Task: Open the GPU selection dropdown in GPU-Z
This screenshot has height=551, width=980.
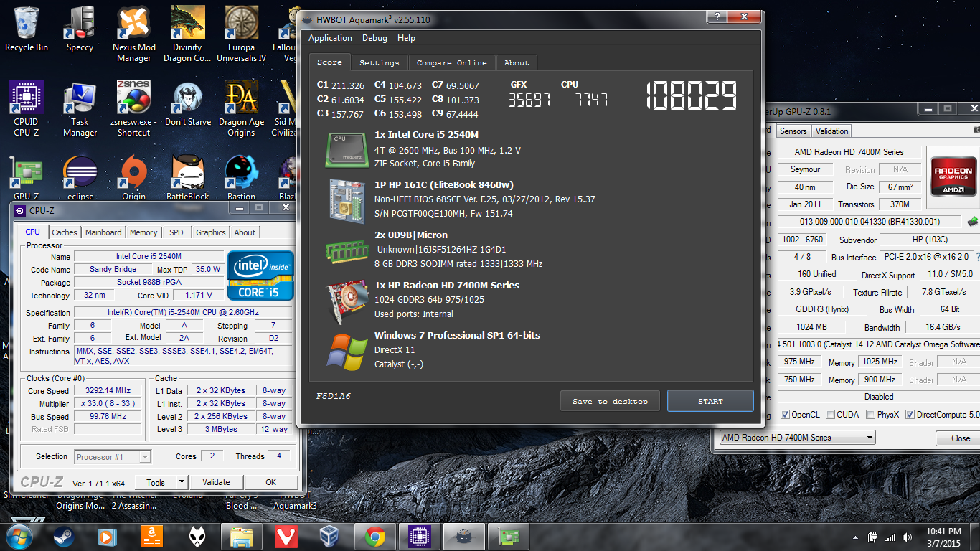Action: pos(797,438)
